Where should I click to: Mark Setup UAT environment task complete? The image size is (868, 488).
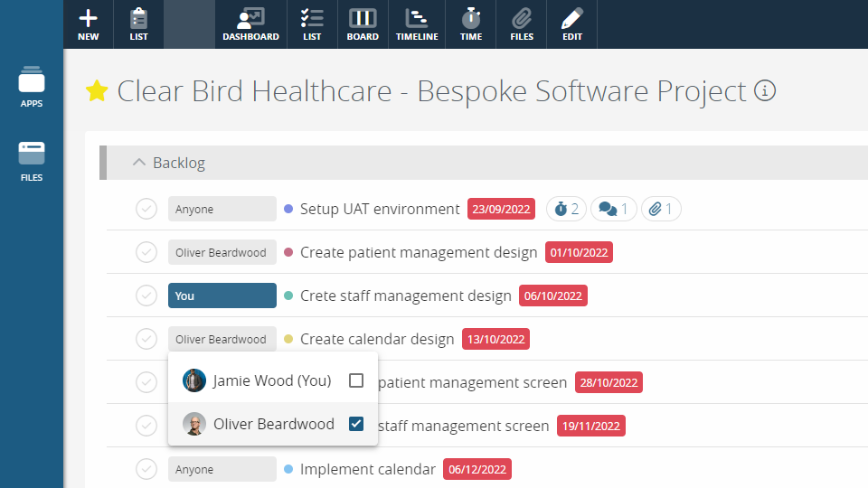(x=146, y=209)
